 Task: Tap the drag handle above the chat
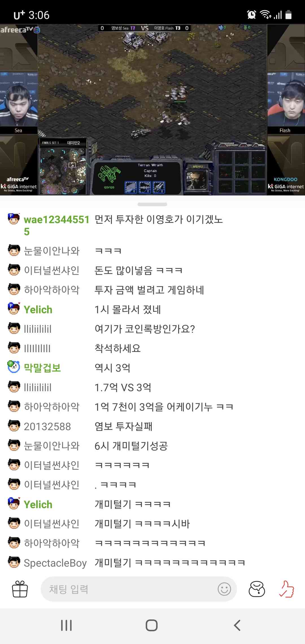pos(152,204)
